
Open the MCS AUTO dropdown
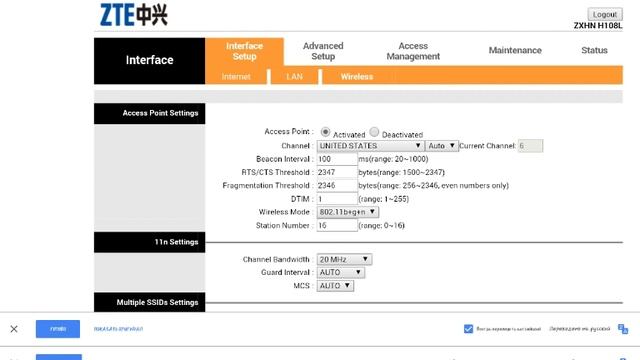tap(335, 286)
